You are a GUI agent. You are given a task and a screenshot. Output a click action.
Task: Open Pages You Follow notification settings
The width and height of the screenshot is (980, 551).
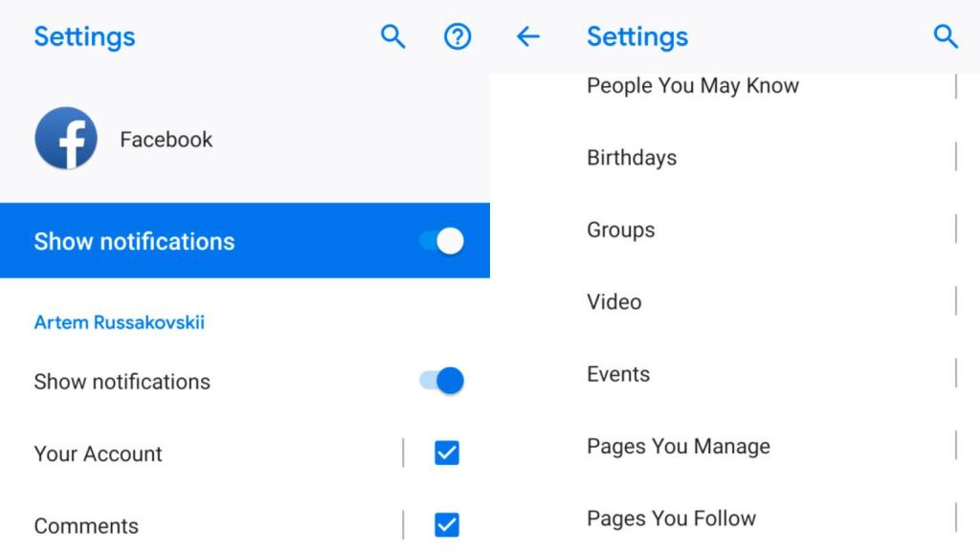click(x=671, y=518)
